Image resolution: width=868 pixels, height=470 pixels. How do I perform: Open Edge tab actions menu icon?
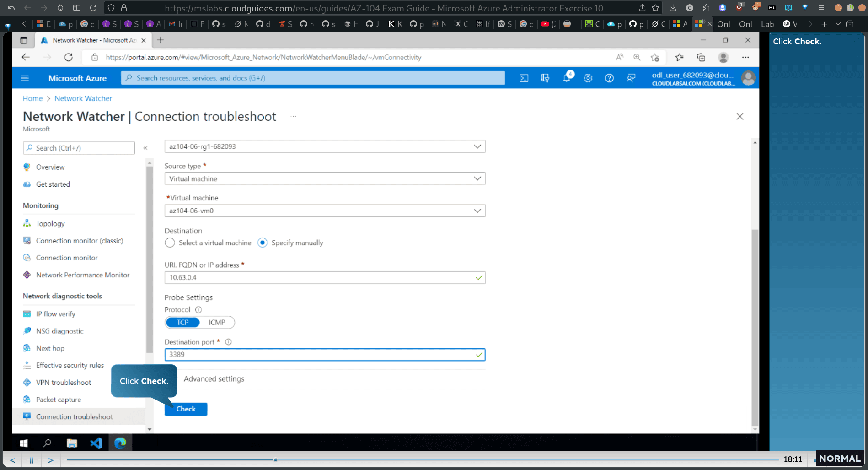24,40
